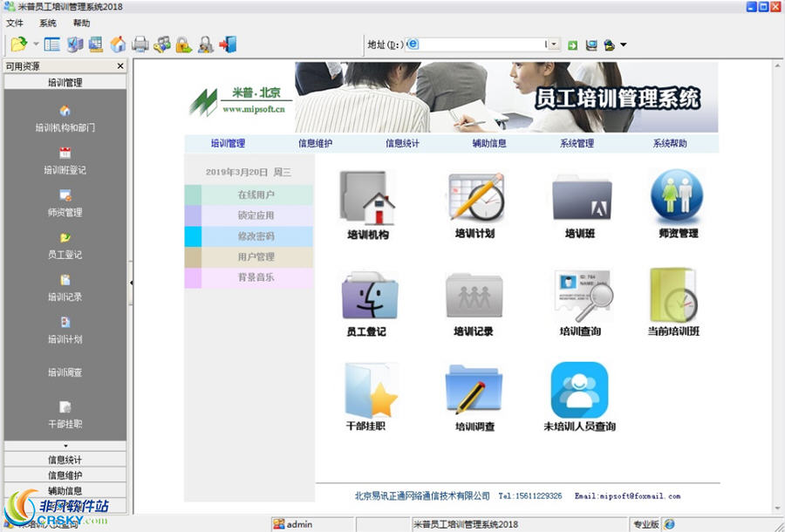Open 培训机构和部门 in sidebar
Screen dimensions: 785x532
(65, 119)
